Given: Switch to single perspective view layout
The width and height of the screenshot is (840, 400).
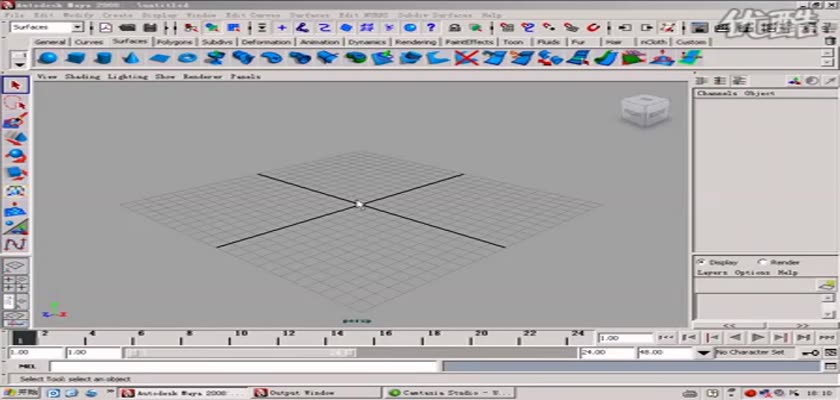Looking at the screenshot, I should (16, 266).
